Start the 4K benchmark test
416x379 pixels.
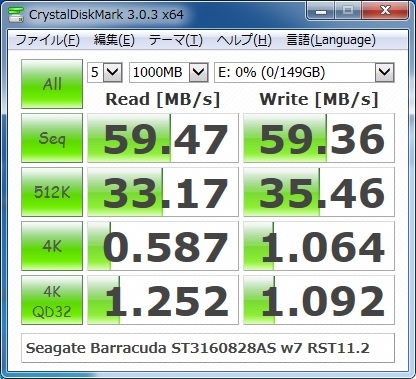[52, 246]
